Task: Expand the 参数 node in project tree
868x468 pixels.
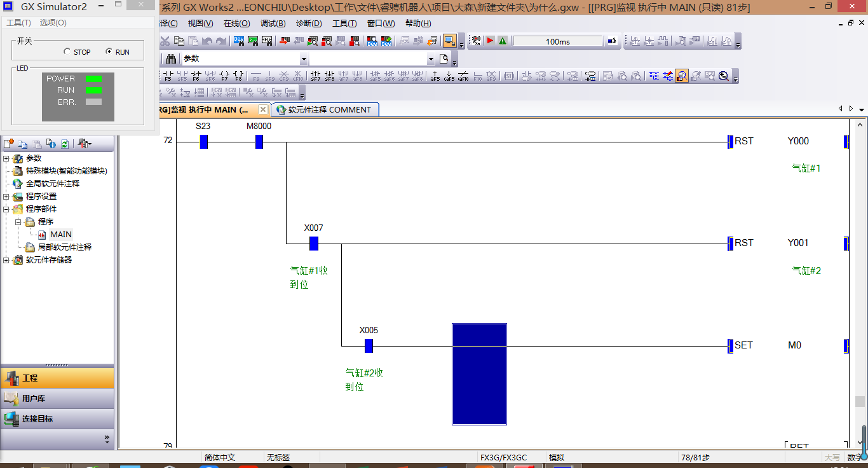Action: pos(6,158)
